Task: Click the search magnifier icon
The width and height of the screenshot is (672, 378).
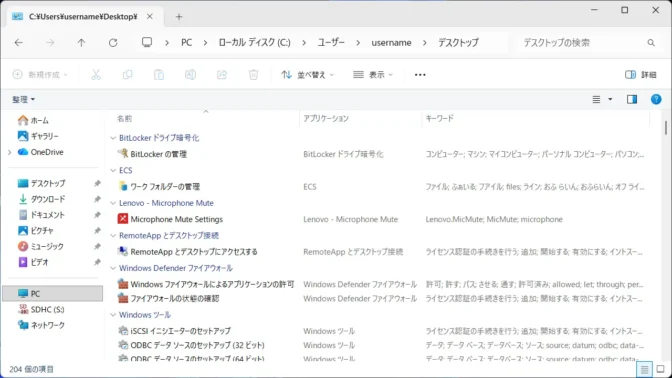Action: [x=651, y=42]
